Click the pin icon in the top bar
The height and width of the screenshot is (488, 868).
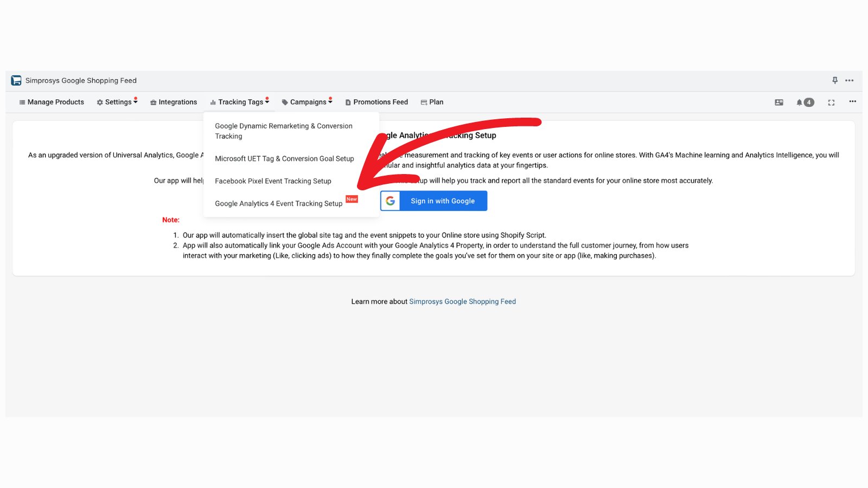[x=834, y=80]
